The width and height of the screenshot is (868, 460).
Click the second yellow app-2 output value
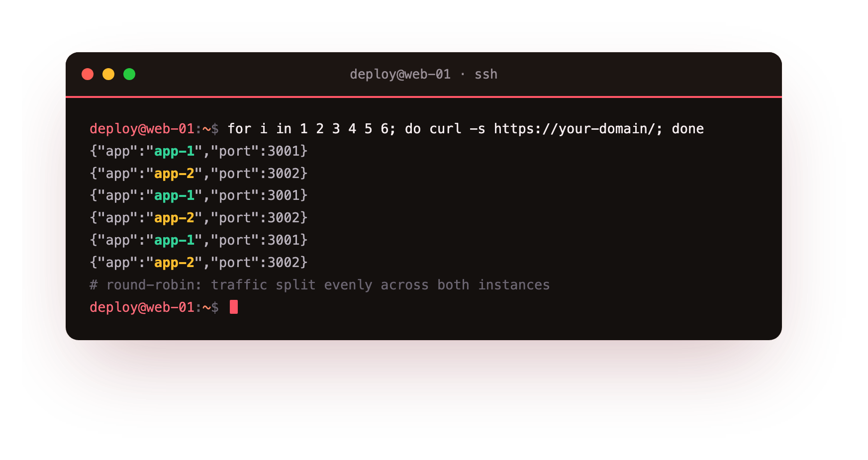(174, 218)
